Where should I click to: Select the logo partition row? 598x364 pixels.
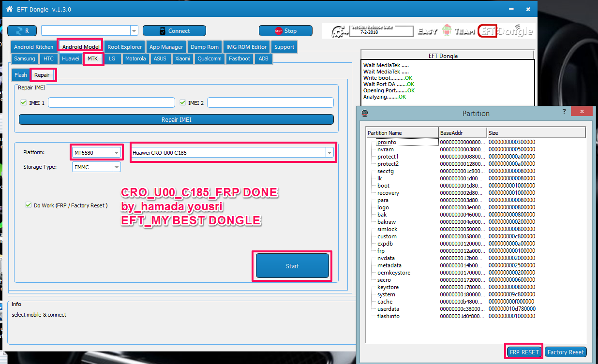pos(476,207)
